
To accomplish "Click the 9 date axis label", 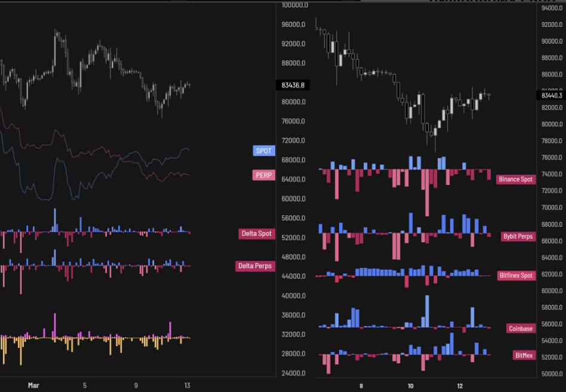I will pos(136,385).
